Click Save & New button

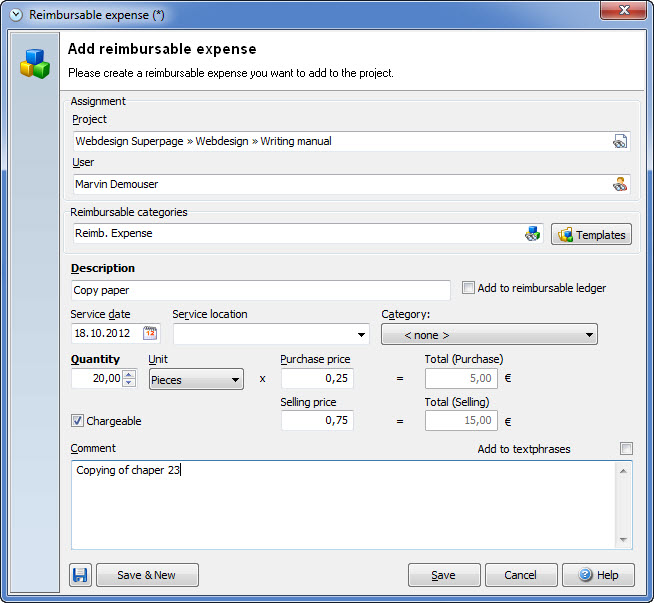[x=147, y=575]
